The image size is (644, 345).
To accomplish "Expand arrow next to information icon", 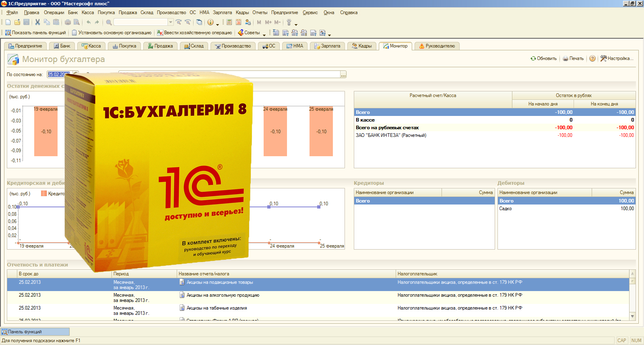I will [x=217, y=24].
